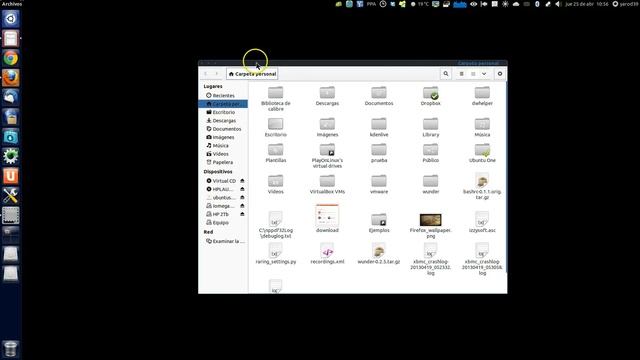640x360 pixels.
Task: Select the Descargas folder icon in main pane
Action: 327,96
